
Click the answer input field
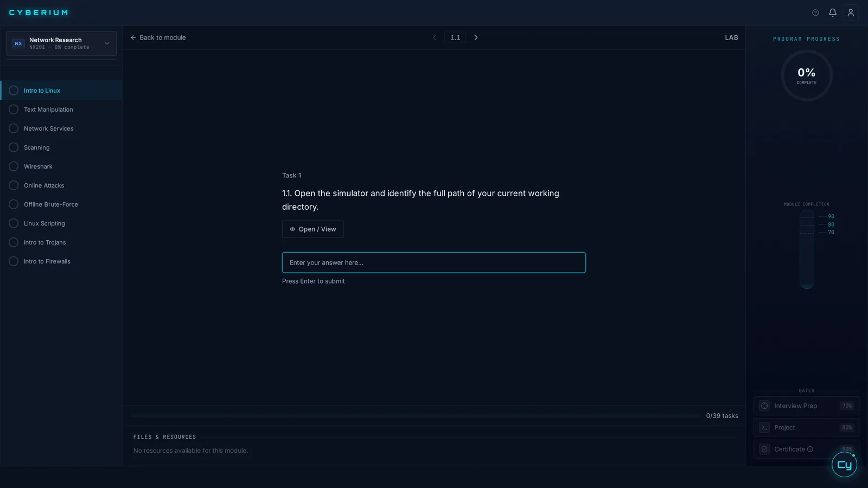(x=434, y=262)
